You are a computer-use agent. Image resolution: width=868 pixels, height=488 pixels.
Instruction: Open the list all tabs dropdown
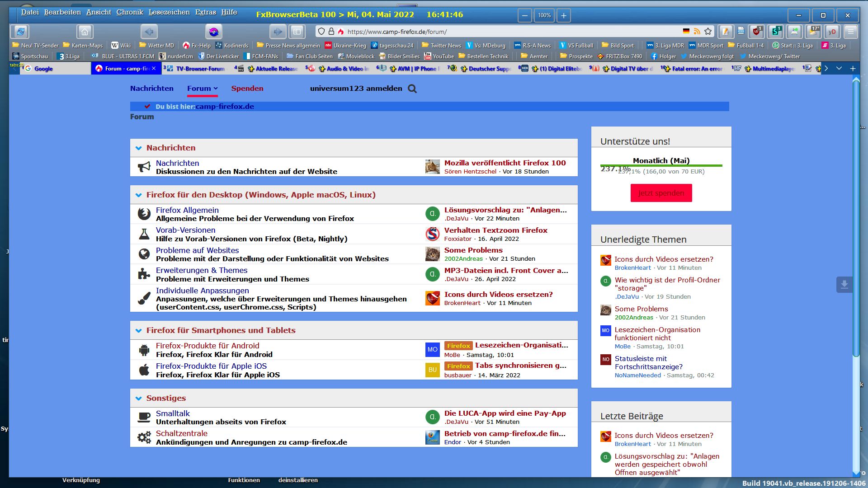(839, 68)
